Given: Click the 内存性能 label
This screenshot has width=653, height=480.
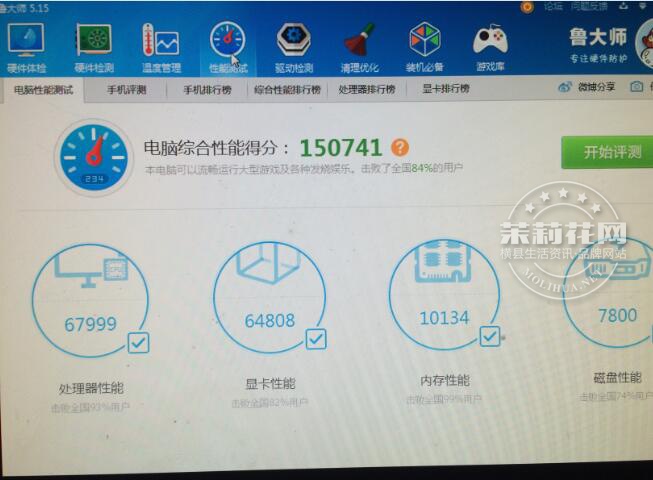Looking at the screenshot, I should click(x=445, y=380).
